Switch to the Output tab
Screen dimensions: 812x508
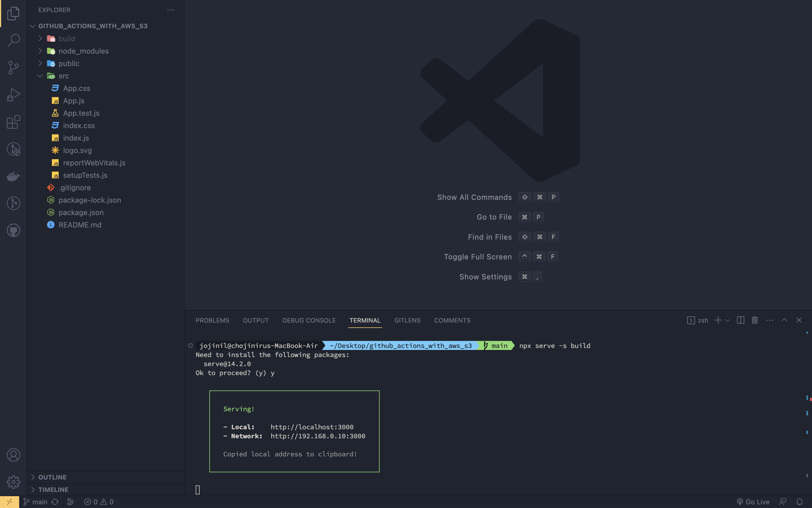pos(256,321)
